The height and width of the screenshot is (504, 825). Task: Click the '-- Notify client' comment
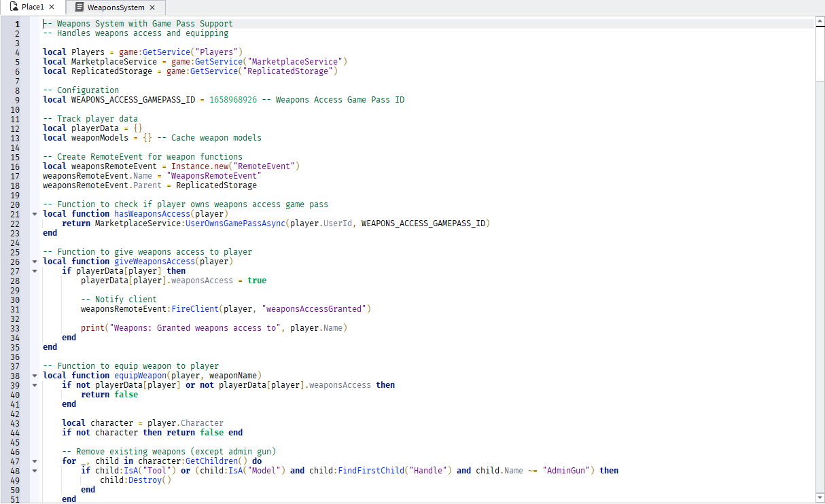coord(119,300)
